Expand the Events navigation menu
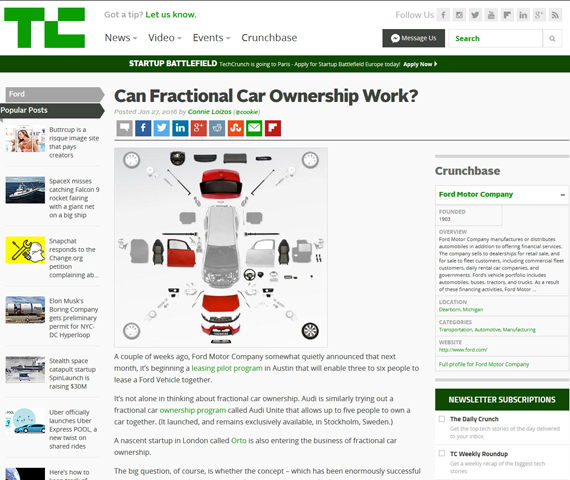The image size is (570, 480). point(212,38)
